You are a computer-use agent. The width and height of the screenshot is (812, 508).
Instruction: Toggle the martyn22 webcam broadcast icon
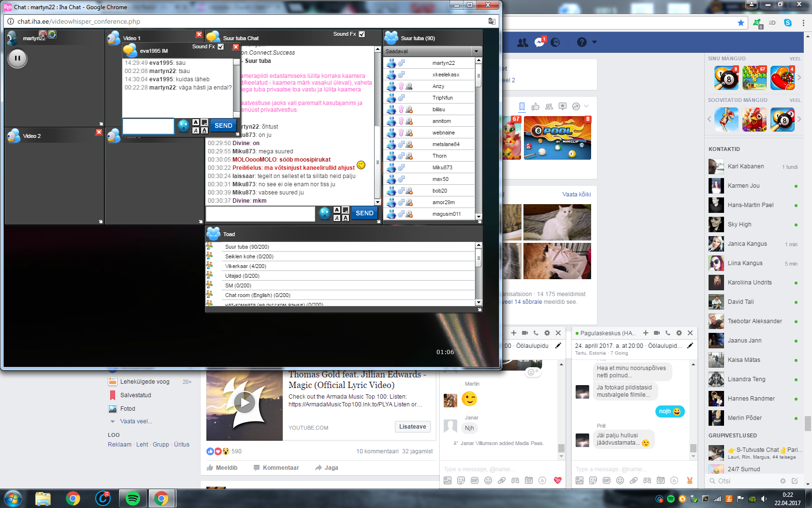click(43, 34)
